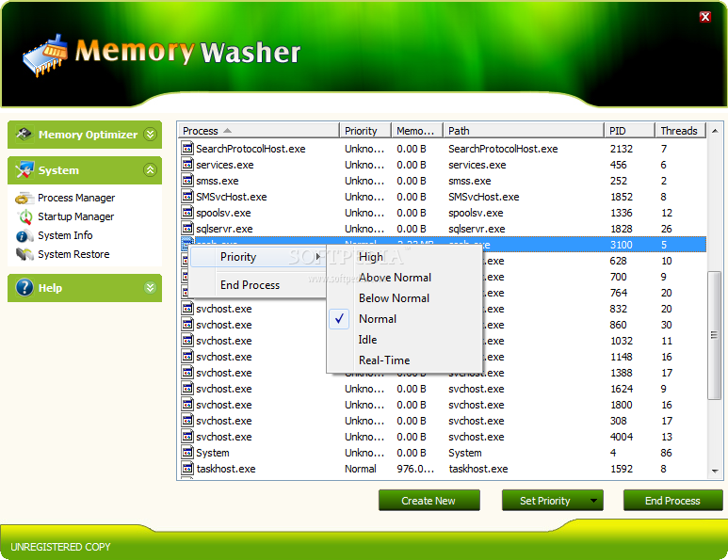Viewport: 728px width, 560px height.
Task: Select the svchost.exe row with PID 308
Action: pyautogui.click(x=444, y=421)
